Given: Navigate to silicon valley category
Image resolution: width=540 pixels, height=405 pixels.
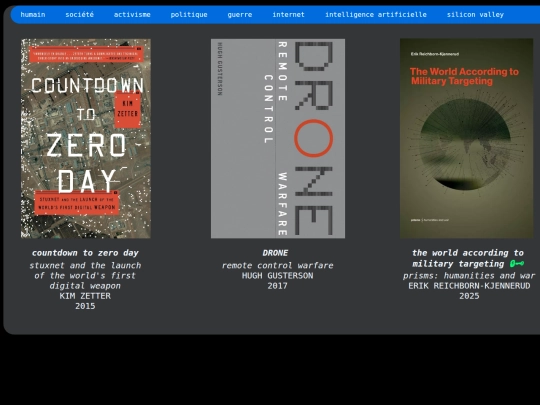Looking at the screenshot, I should [x=475, y=14].
